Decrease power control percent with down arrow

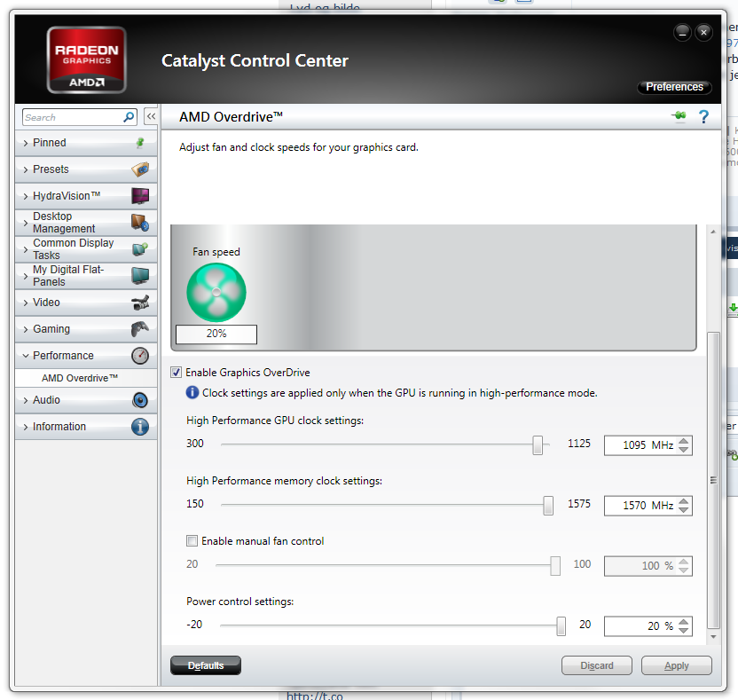[x=684, y=630]
